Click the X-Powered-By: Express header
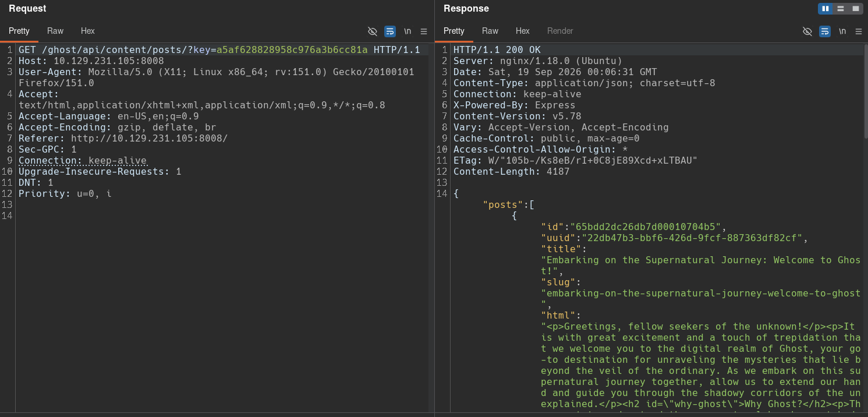Screen dimensions: 868x417 tap(515, 105)
